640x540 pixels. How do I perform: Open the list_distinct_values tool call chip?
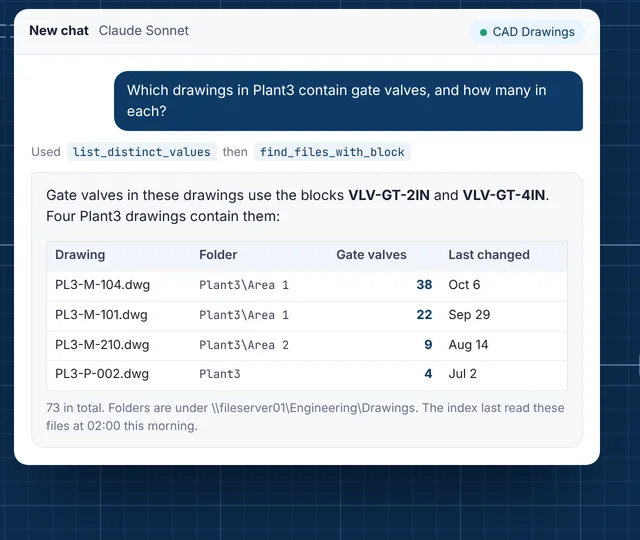tap(142, 152)
